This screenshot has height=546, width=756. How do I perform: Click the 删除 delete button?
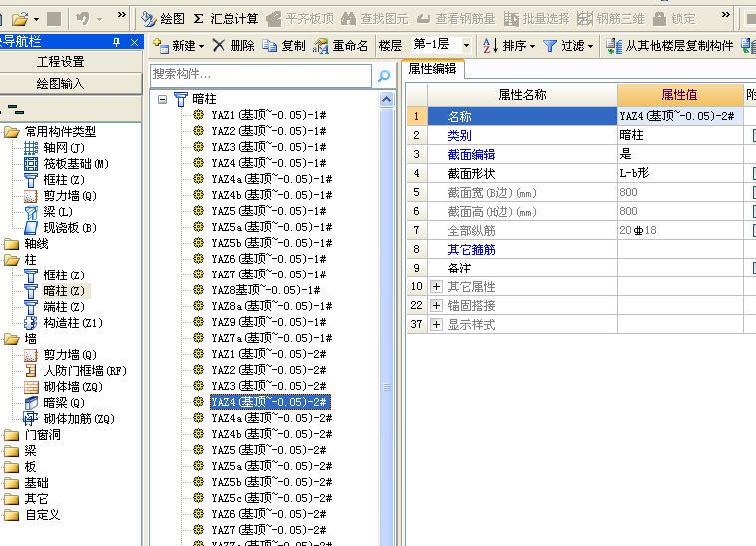pos(233,46)
